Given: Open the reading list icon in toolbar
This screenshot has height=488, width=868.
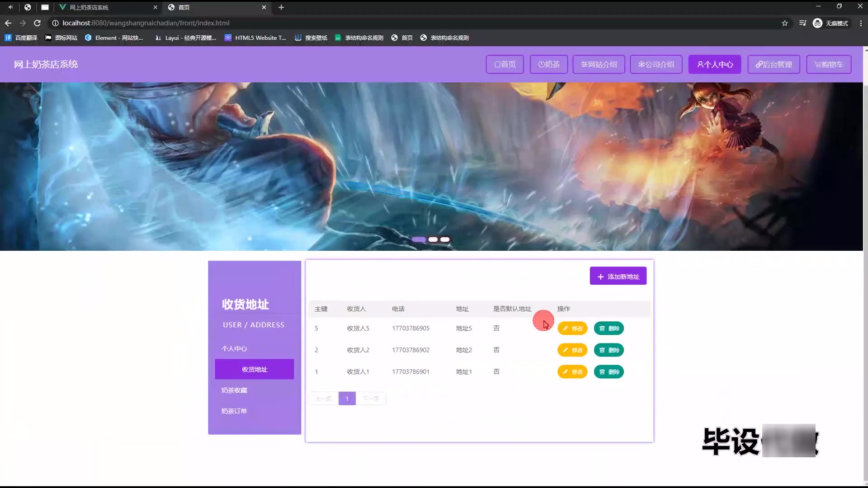Looking at the screenshot, I should [802, 23].
